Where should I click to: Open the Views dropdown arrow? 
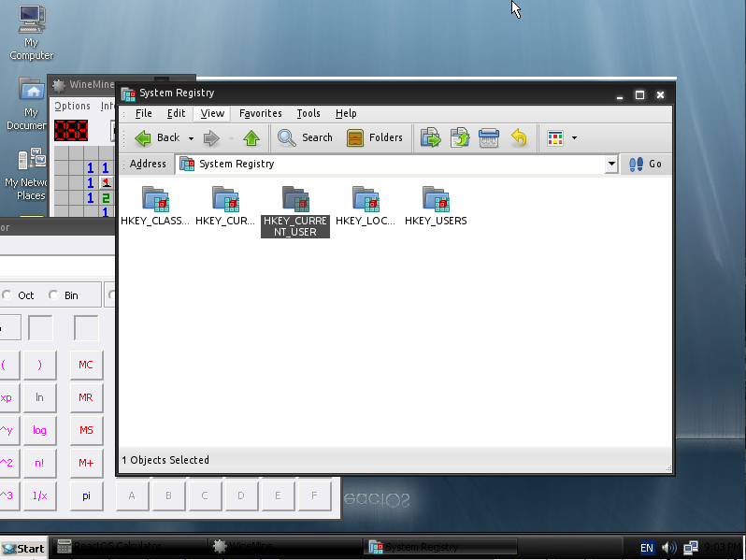click(574, 138)
